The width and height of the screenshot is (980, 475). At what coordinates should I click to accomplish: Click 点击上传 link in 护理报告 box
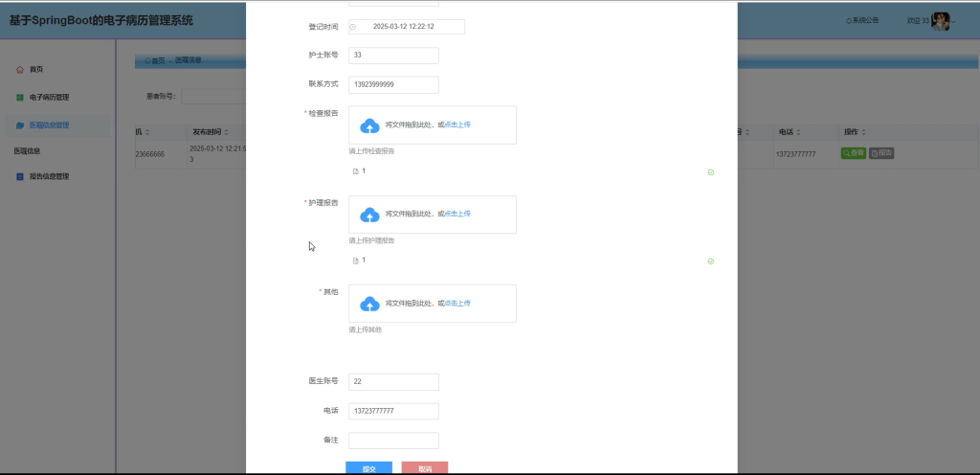[457, 214]
